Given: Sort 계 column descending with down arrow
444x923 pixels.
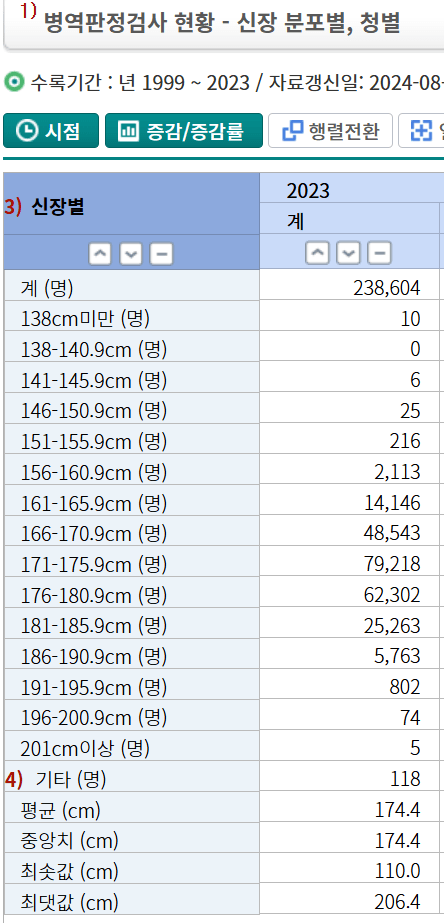Looking at the screenshot, I should click(348, 254).
